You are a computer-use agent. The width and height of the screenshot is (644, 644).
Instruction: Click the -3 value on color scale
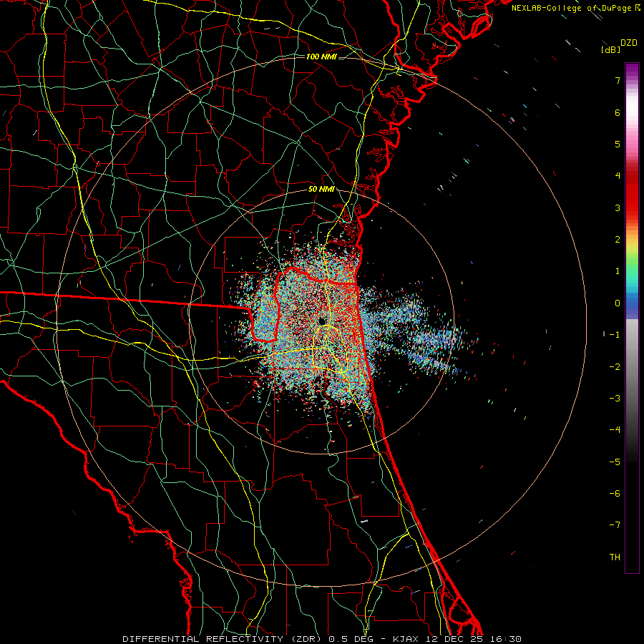615,398
